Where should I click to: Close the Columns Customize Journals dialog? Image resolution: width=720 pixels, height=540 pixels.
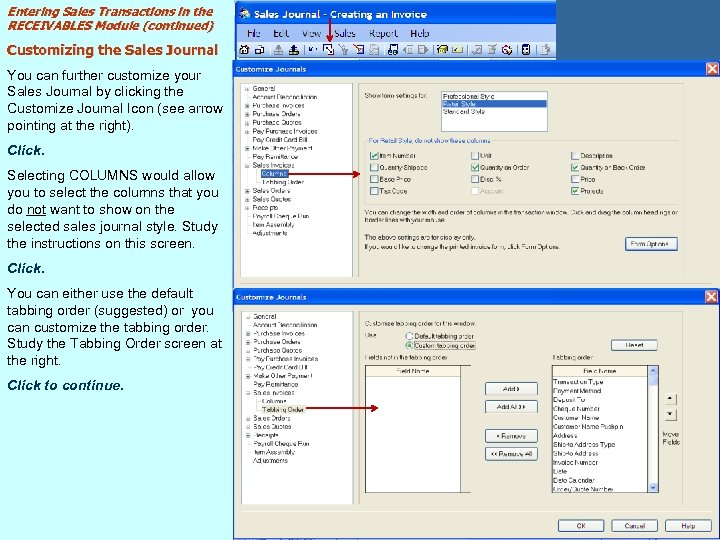click(712, 69)
